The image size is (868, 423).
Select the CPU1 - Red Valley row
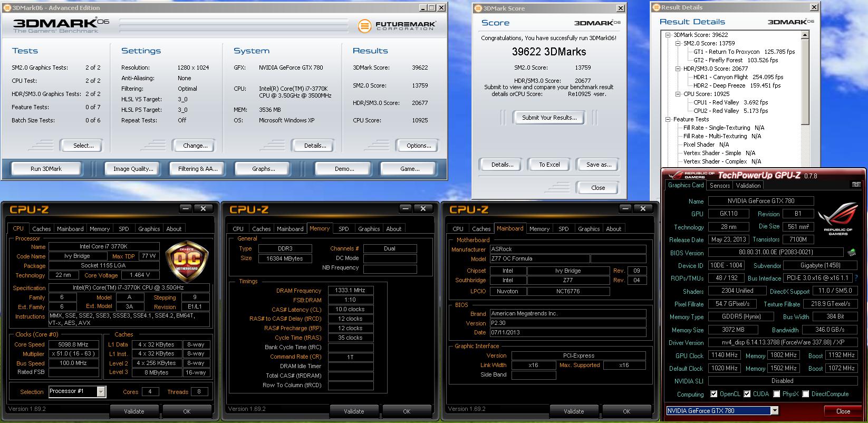(x=730, y=102)
